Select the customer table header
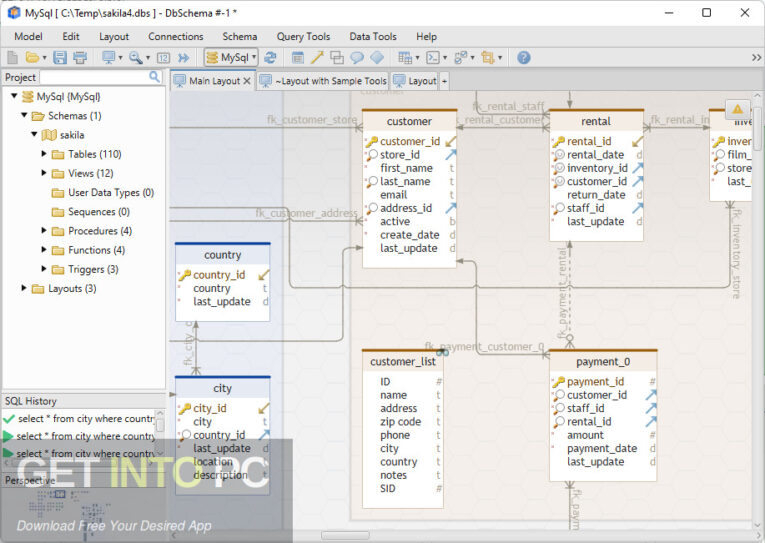This screenshot has width=765, height=543. pyautogui.click(x=409, y=121)
